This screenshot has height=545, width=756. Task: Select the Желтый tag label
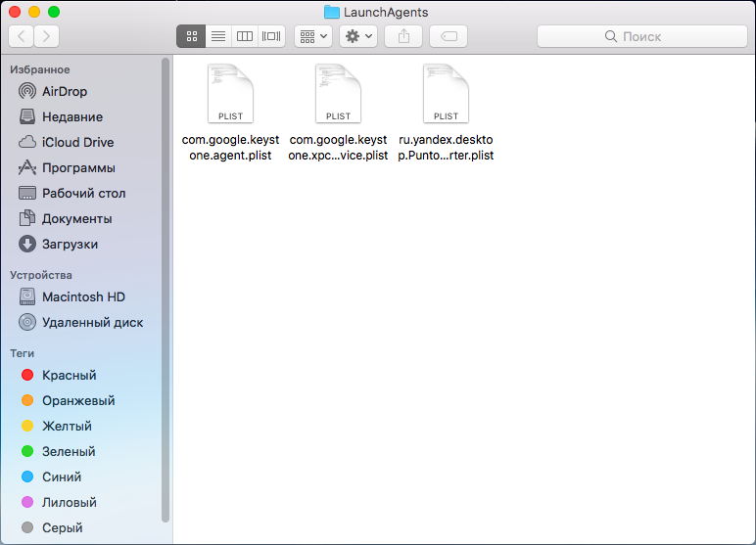[67, 426]
